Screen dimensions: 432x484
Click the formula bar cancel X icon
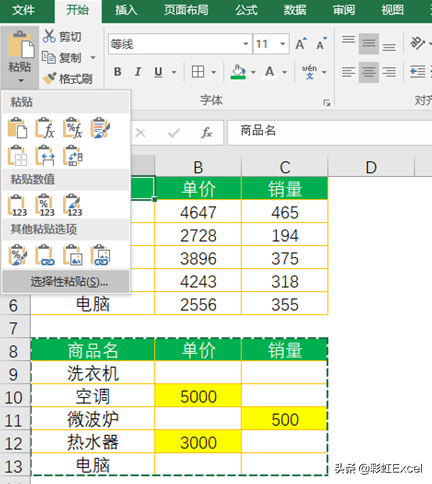click(140, 133)
